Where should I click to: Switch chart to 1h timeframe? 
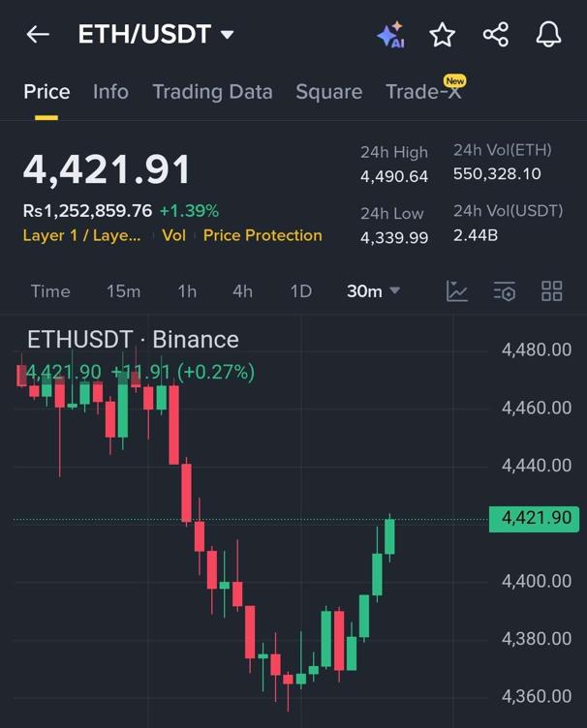point(187,291)
